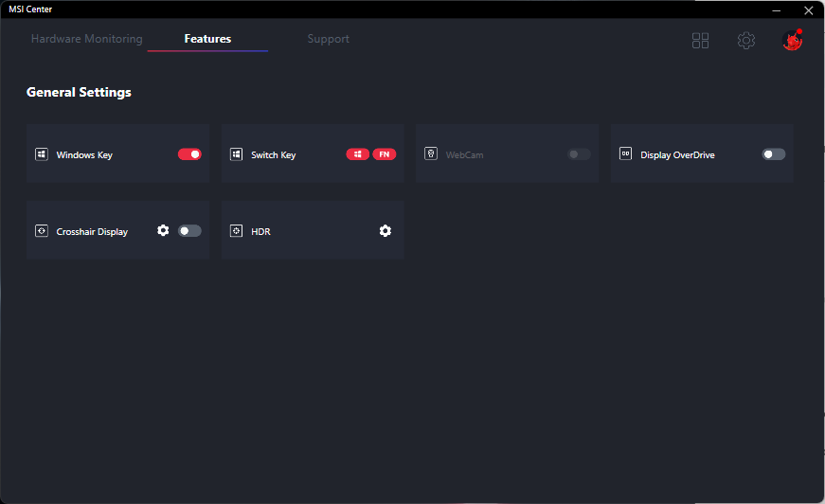825x504 pixels.
Task: Click the Crosshair Display label
Action: (x=92, y=232)
